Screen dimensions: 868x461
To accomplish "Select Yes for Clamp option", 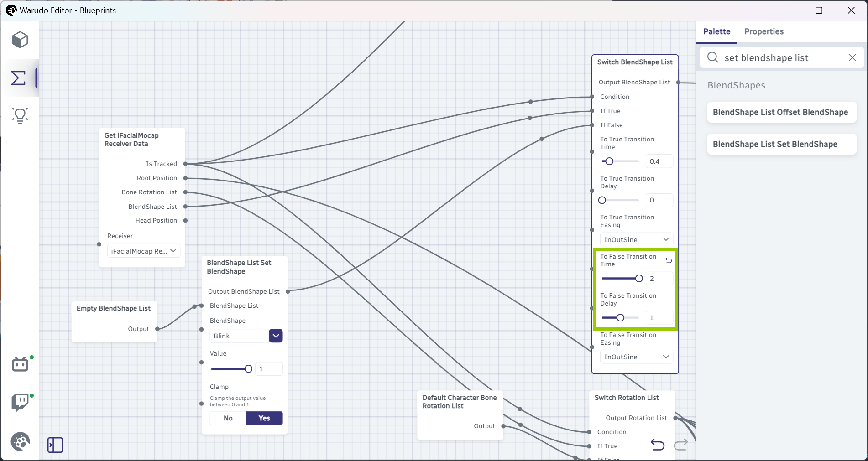I will point(264,418).
